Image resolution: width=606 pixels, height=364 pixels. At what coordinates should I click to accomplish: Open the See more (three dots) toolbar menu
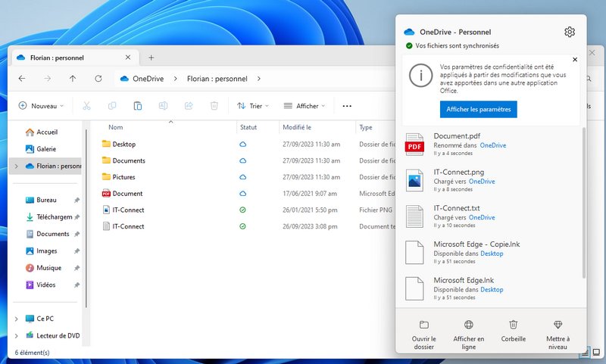(347, 106)
